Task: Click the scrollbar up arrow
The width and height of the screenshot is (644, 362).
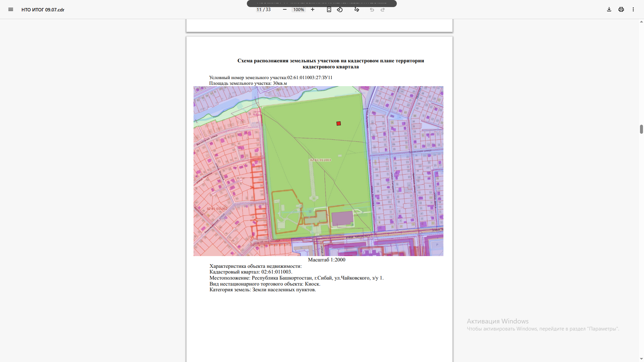Action: click(641, 22)
